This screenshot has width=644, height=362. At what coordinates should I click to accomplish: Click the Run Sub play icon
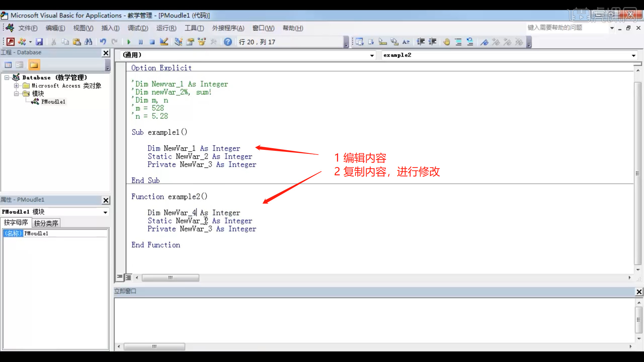coord(129,42)
